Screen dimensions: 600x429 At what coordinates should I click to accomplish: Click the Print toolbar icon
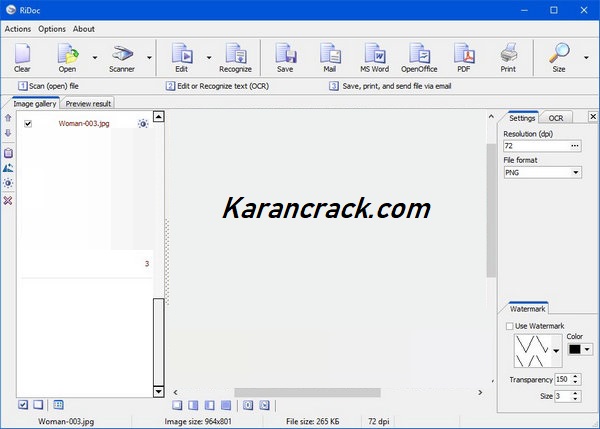(x=508, y=57)
